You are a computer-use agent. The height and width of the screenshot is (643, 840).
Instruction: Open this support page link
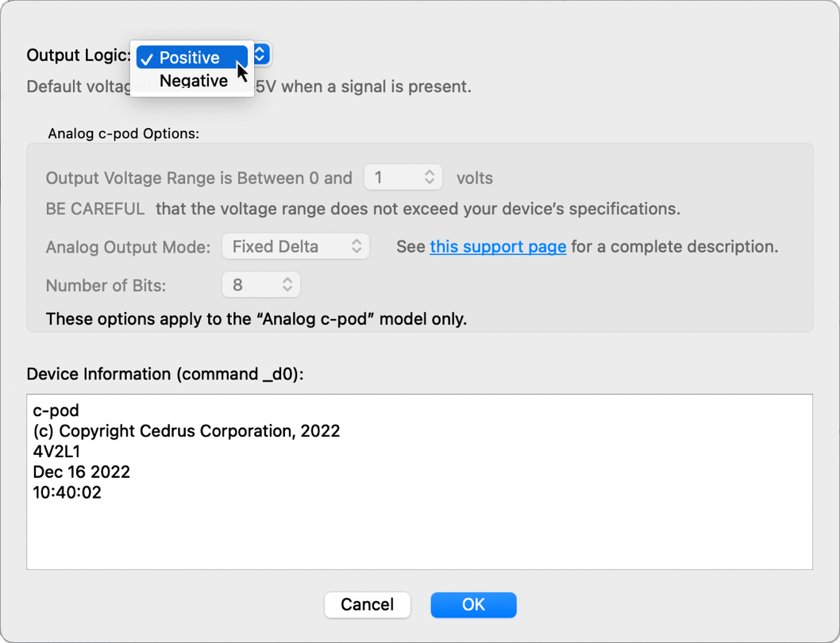coord(498,247)
